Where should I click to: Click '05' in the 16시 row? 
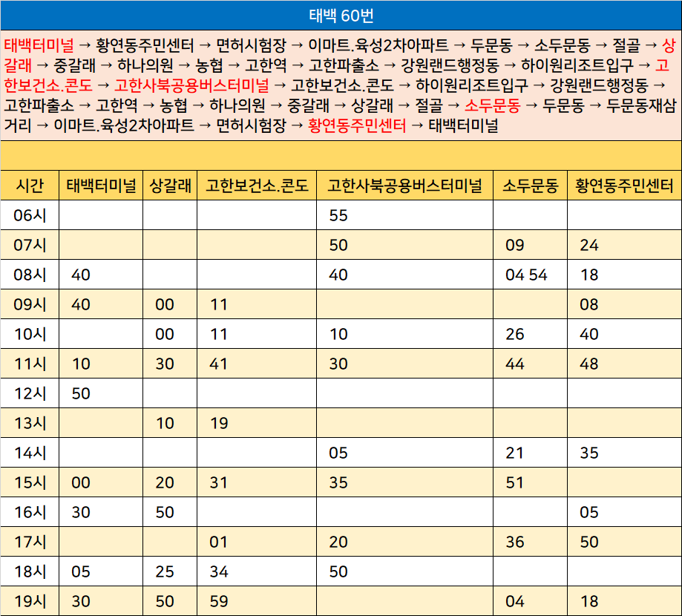pos(589,512)
